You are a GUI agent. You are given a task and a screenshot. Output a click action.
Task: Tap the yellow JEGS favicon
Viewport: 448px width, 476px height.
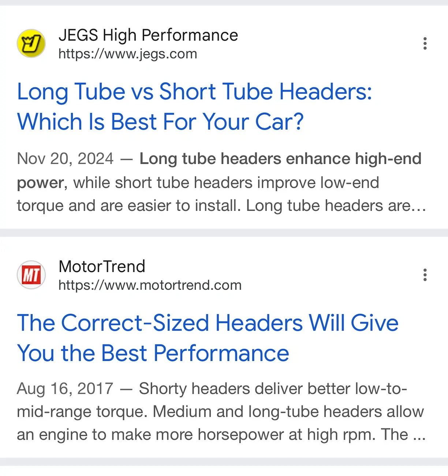click(31, 44)
